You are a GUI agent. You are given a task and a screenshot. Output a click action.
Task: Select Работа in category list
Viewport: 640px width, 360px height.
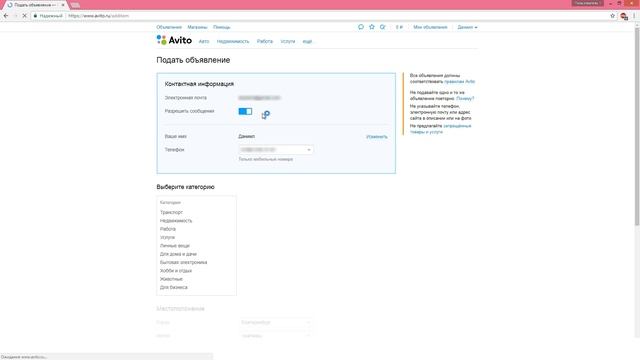point(168,229)
